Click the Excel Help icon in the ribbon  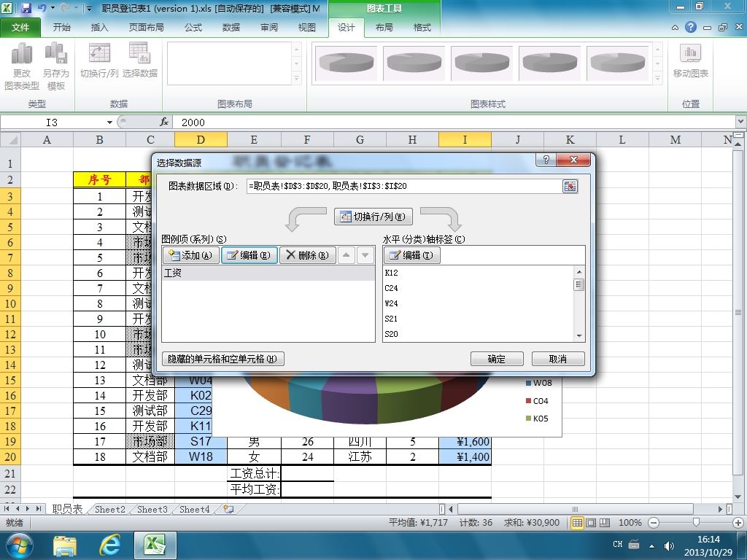[690, 27]
